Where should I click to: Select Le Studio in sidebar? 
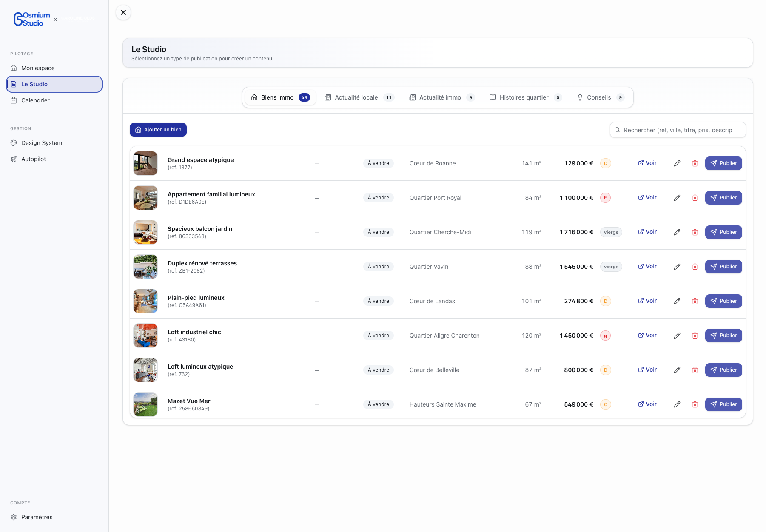tap(54, 84)
